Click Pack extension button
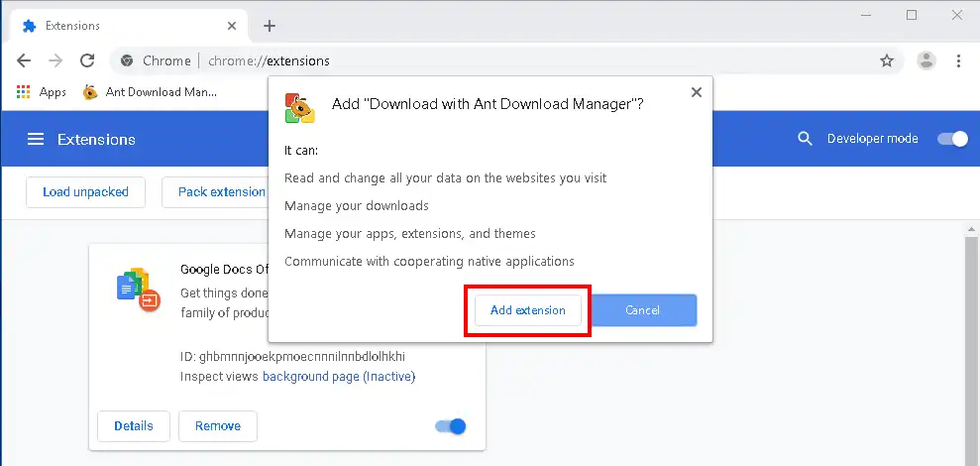Screen dimensions: 980x466 (215, 192)
